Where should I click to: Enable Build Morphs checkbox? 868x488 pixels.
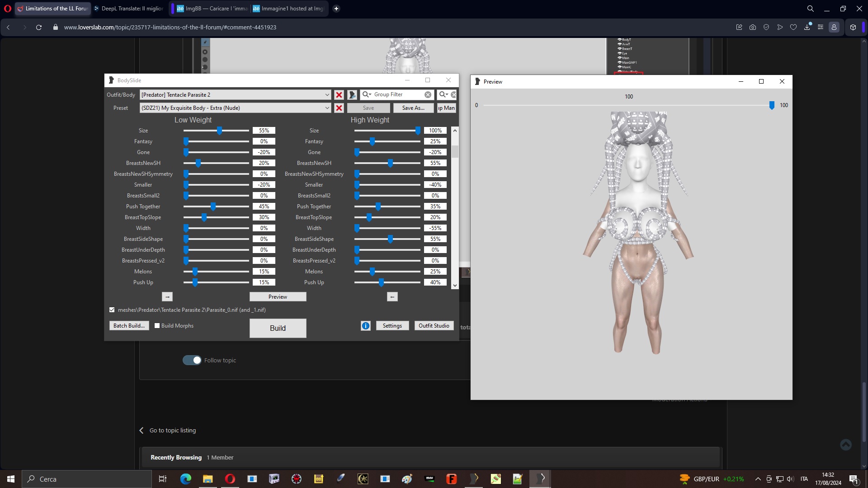(157, 326)
